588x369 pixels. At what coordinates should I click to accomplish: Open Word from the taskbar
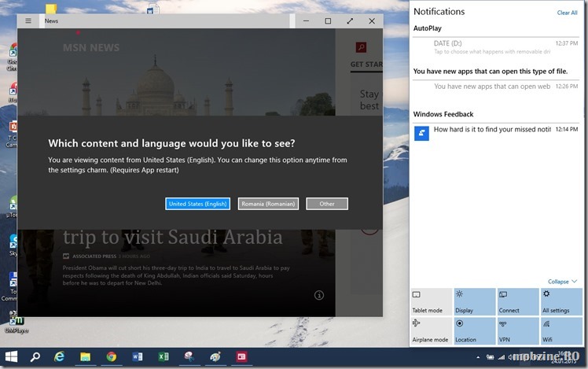tap(138, 357)
